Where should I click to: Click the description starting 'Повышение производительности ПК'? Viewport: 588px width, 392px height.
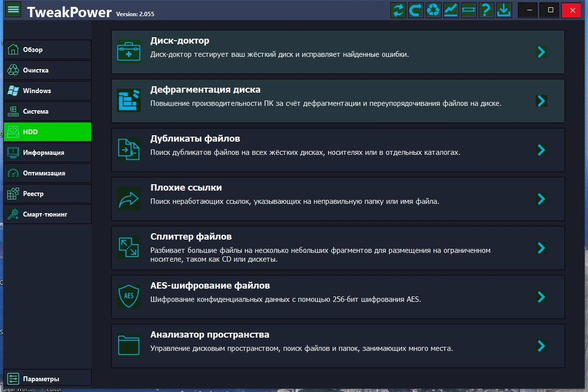tap(326, 103)
